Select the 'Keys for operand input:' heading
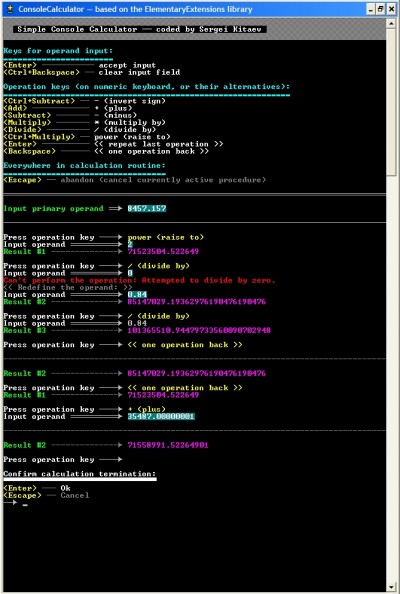Image resolution: width=400 pixels, height=594 pixels. [58, 51]
